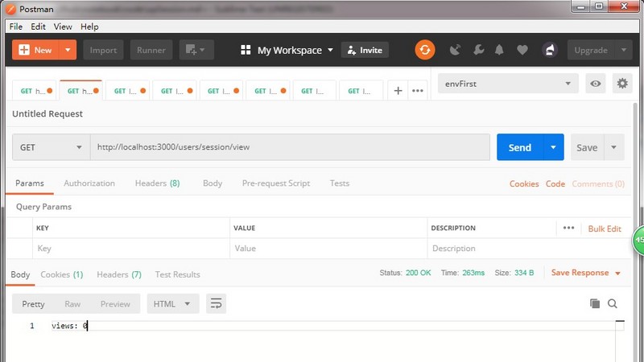This screenshot has height=362, width=644.
Task: Click the Import button
Action: click(103, 50)
